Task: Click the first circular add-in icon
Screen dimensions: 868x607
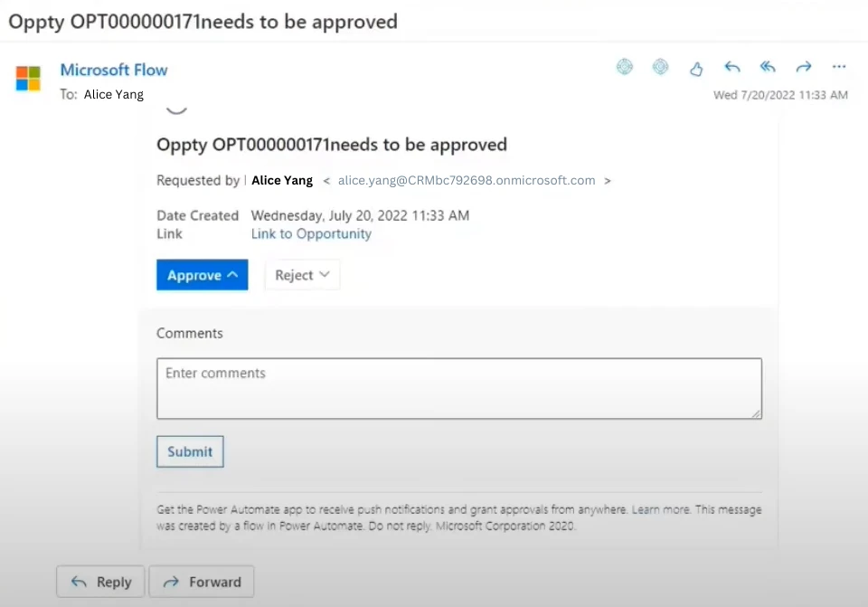Action: pyautogui.click(x=625, y=67)
